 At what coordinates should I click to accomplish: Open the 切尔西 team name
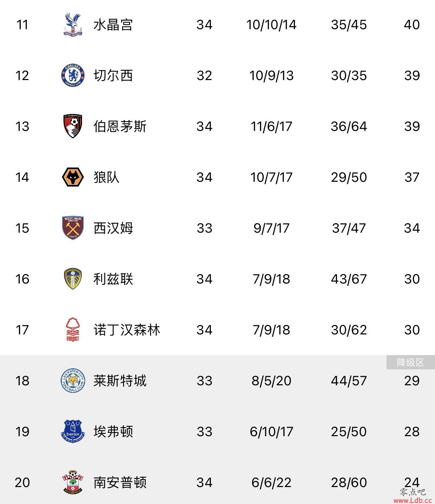tap(113, 76)
